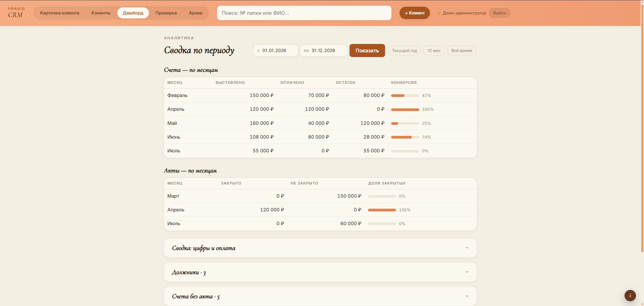Click the end date field 31.12.2026

323,50
